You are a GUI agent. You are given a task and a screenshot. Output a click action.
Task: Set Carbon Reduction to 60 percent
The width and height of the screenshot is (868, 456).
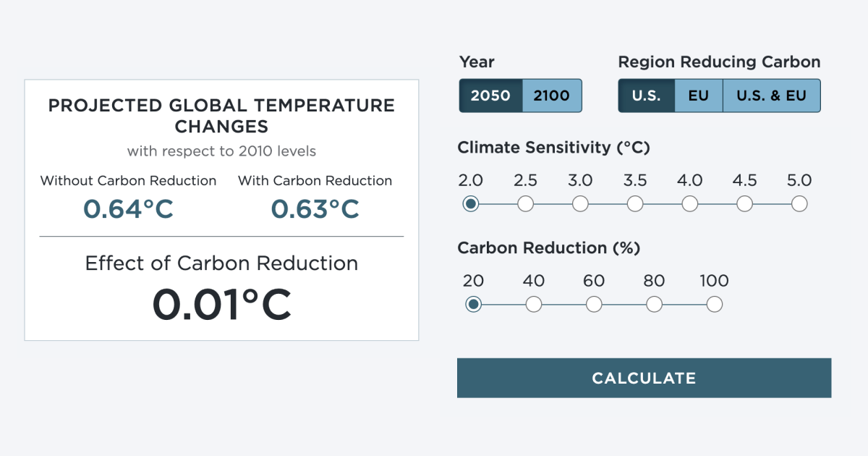(x=594, y=304)
